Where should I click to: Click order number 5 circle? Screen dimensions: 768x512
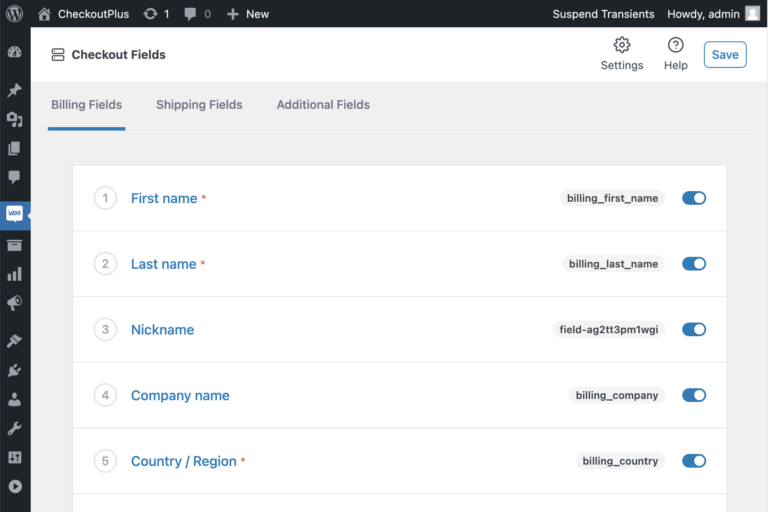point(105,461)
